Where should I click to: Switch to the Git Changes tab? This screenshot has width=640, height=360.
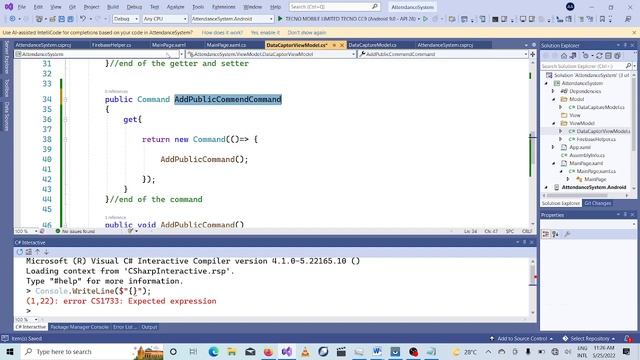pos(598,203)
